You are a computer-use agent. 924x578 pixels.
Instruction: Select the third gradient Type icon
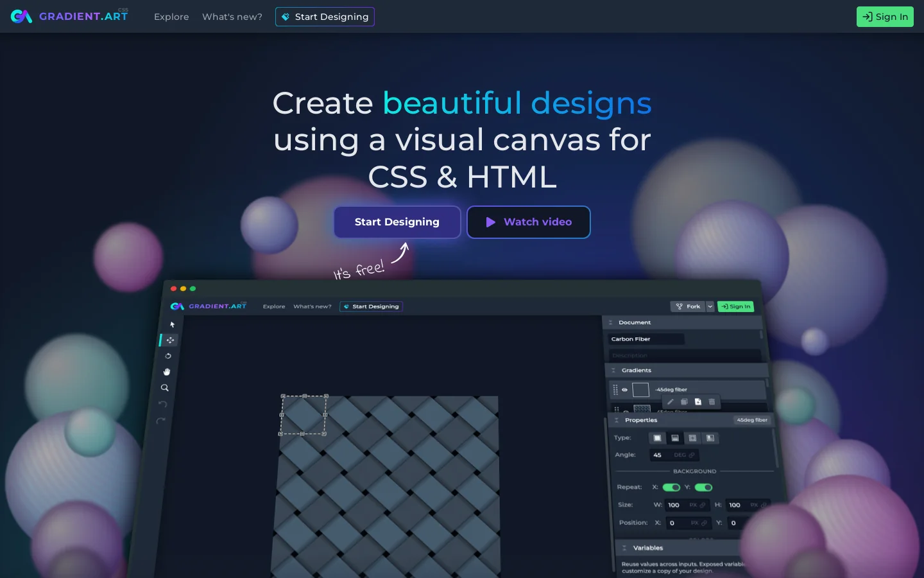point(692,438)
